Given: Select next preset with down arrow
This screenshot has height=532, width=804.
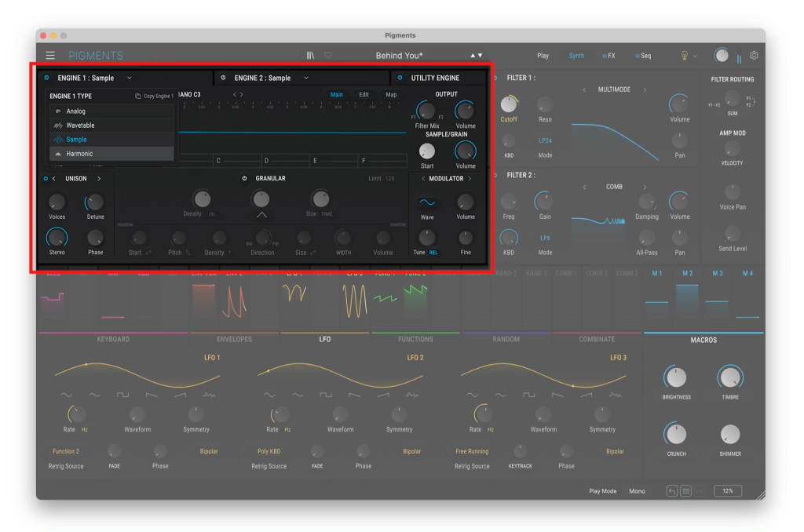Looking at the screenshot, I should click(x=481, y=56).
